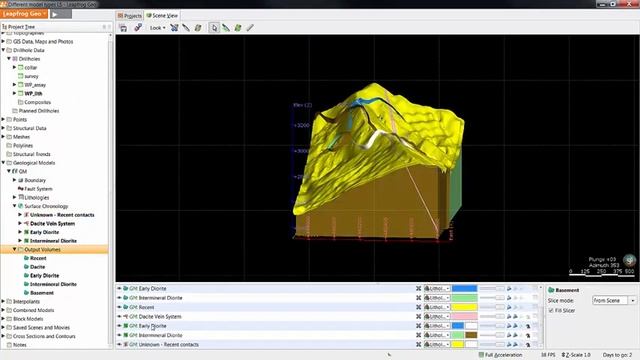Image resolution: width=640 pixels, height=360 pixels.
Task: Click the black icon in Early Diorite surface row
Action: pos(528,326)
